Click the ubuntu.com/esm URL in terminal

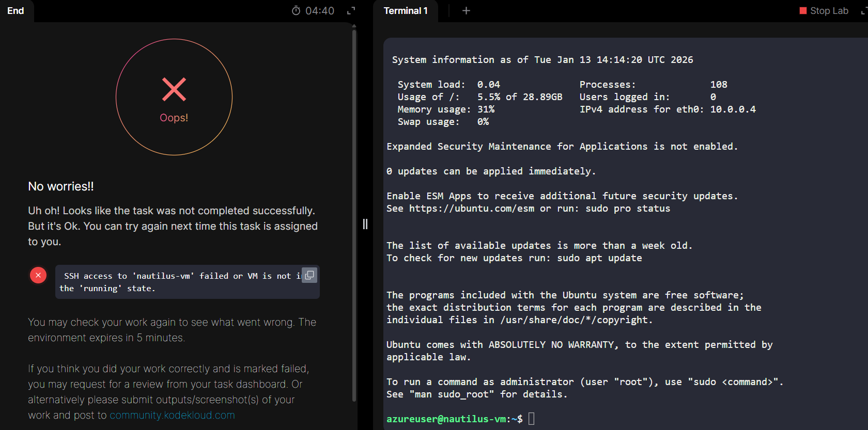pyautogui.click(x=472, y=209)
